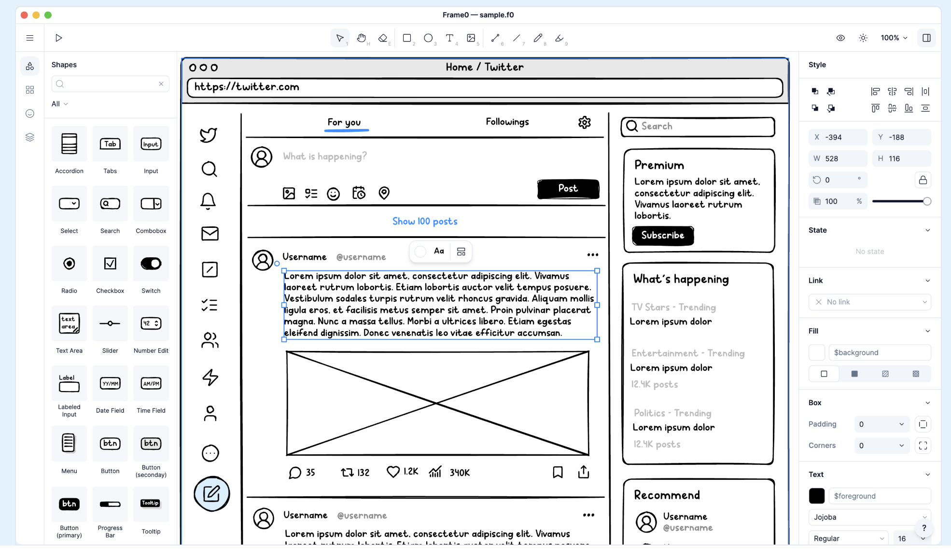Open the All shapes filter dropdown
Screen dimensions: 951x560
coord(60,104)
